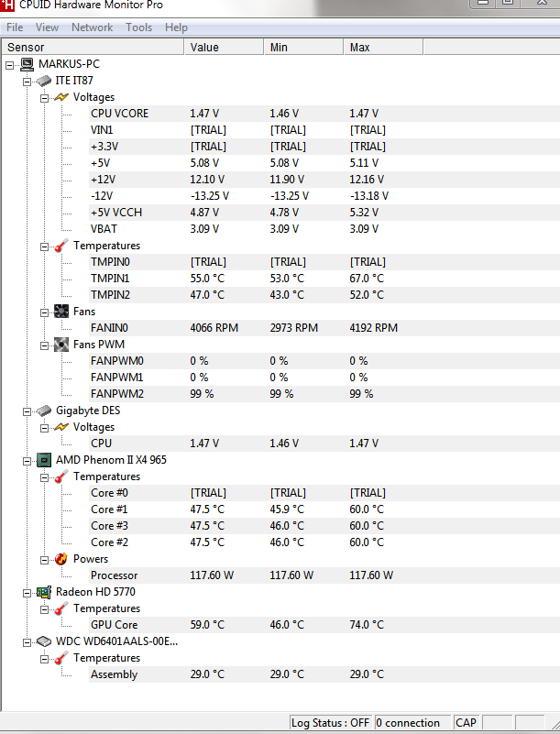Select the Processor power row

coord(324,575)
